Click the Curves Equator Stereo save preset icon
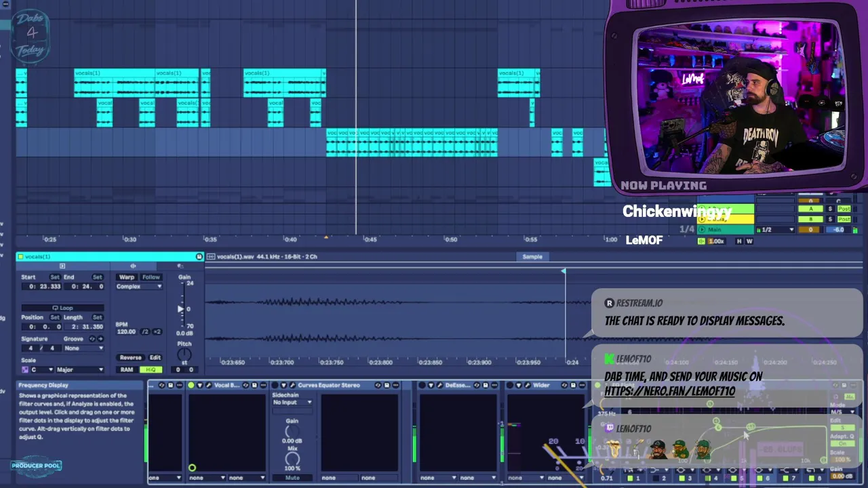The width and height of the screenshot is (868, 488). 387,386
